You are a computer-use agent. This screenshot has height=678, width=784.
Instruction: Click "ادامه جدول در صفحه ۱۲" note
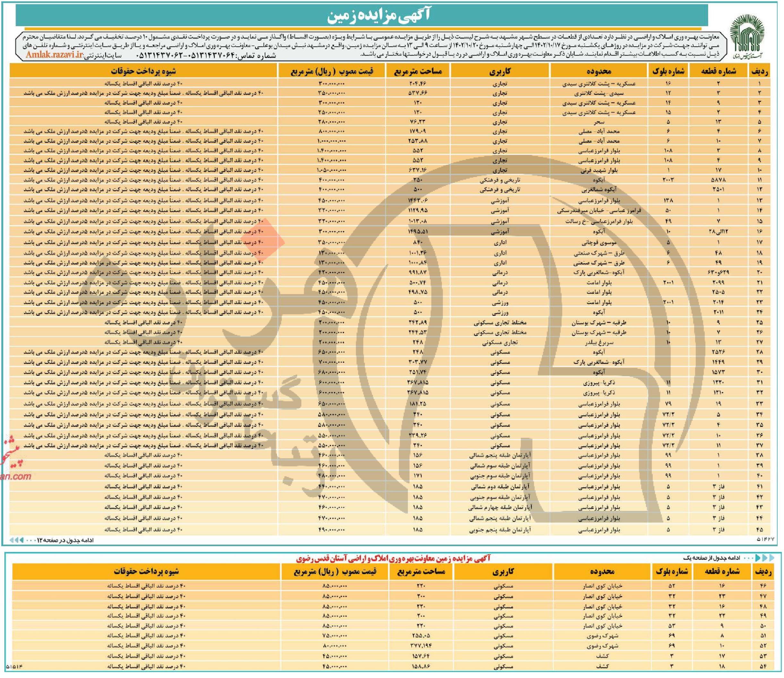coord(65,540)
